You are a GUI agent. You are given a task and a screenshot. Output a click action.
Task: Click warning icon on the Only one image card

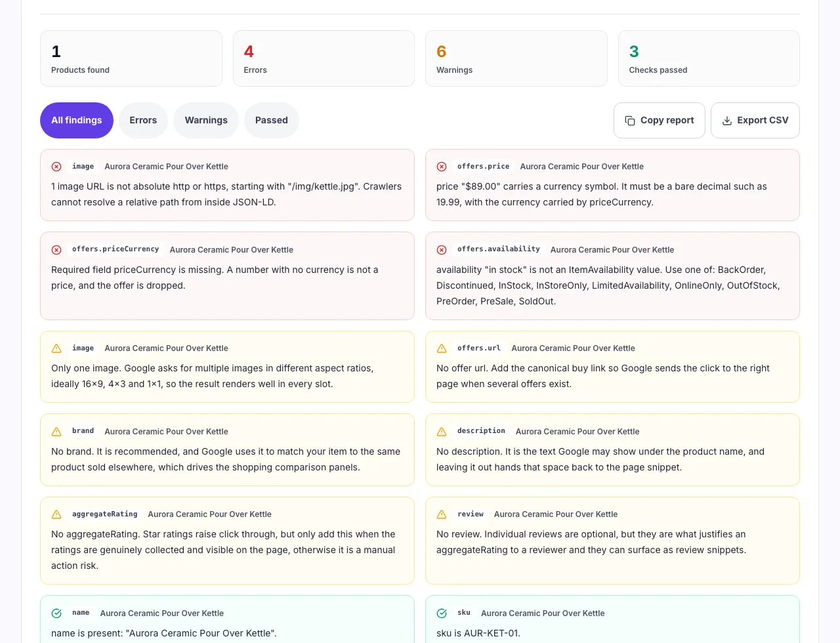pos(56,348)
